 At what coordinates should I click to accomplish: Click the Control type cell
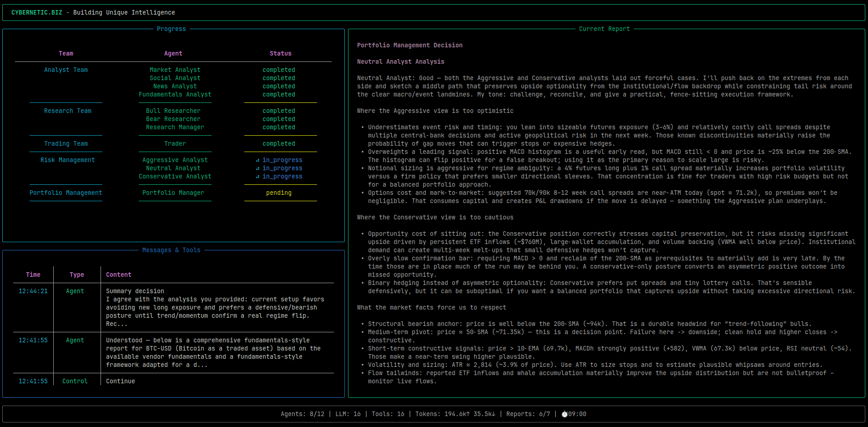[x=75, y=381]
